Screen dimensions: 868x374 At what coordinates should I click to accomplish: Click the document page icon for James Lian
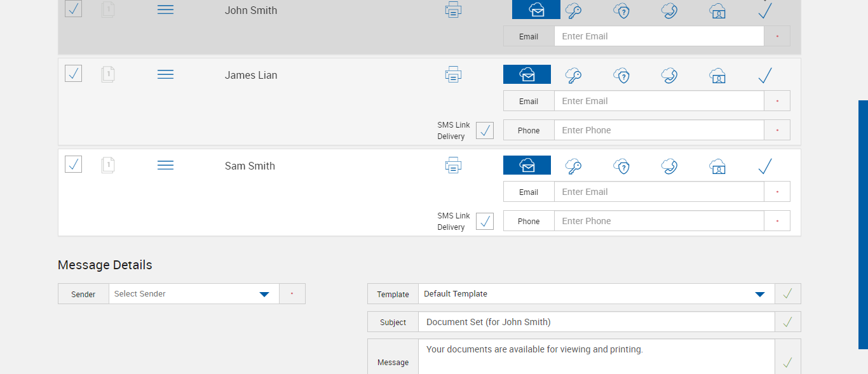[x=108, y=74]
